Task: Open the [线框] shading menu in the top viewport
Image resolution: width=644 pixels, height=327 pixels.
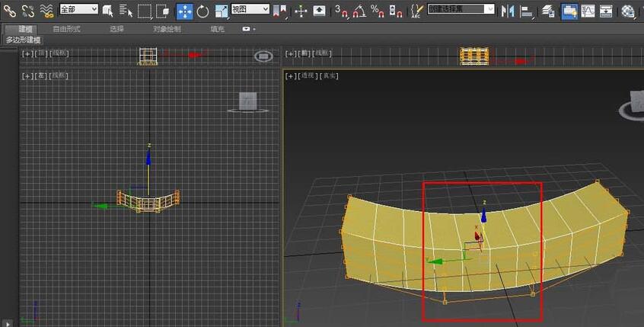Action: pyautogui.click(x=59, y=53)
